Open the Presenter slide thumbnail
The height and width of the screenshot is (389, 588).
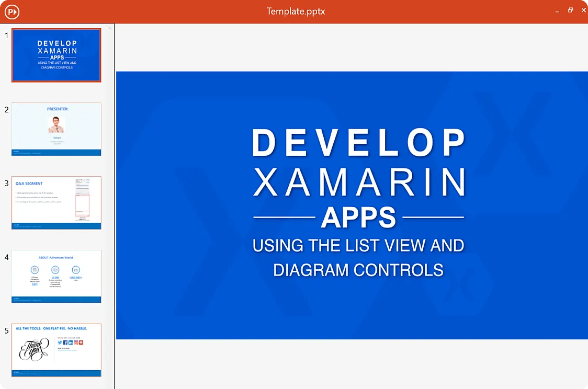pyautogui.click(x=56, y=129)
